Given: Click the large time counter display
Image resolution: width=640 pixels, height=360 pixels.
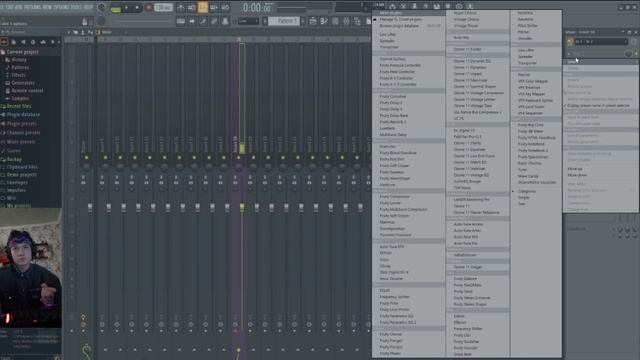Looking at the screenshot, I should [257, 8].
